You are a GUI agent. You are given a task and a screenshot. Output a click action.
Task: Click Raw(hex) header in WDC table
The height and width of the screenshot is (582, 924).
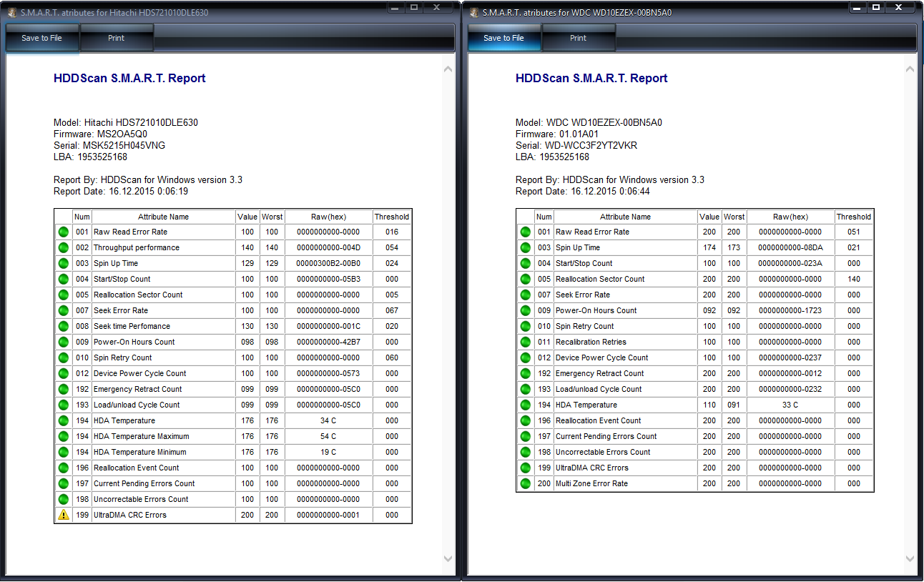(790, 217)
